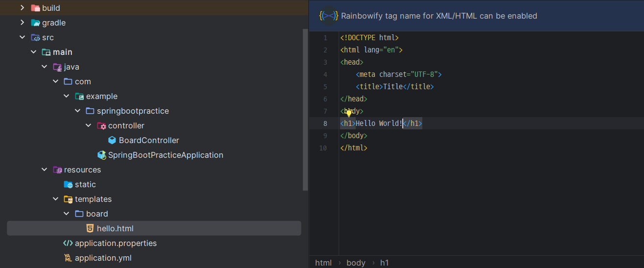Collapse the templates folder chevron

(55, 199)
